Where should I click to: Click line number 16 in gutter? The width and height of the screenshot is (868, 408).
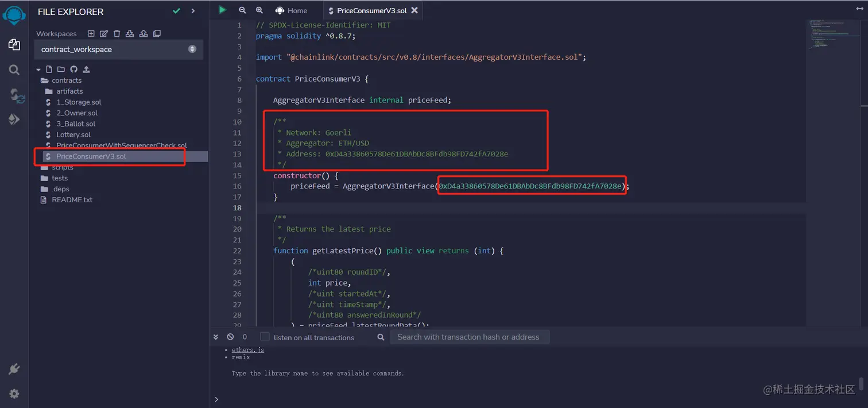(238, 186)
